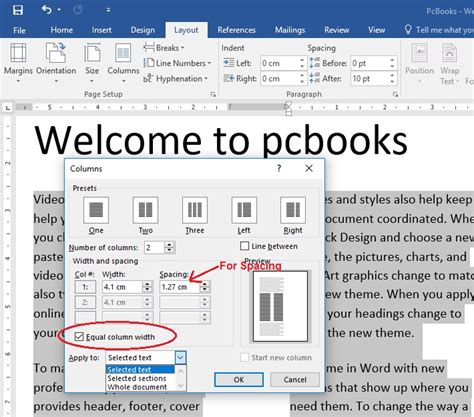Open the page Size icon
Viewport: 474px width, 417px height.
click(92, 53)
